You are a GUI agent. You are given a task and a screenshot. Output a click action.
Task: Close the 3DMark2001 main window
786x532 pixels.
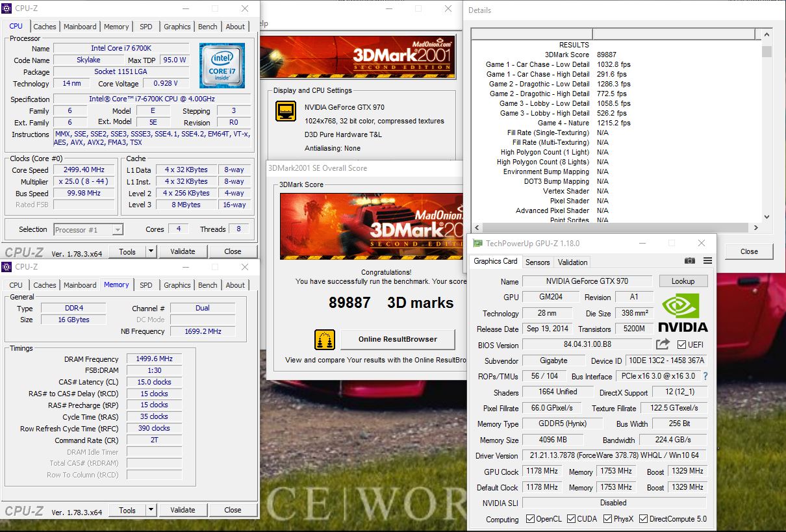click(x=448, y=9)
